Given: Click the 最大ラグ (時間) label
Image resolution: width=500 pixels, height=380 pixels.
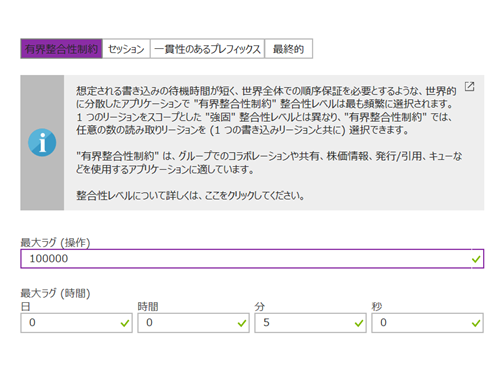Looking at the screenshot, I should pyautogui.click(x=55, y=293).
